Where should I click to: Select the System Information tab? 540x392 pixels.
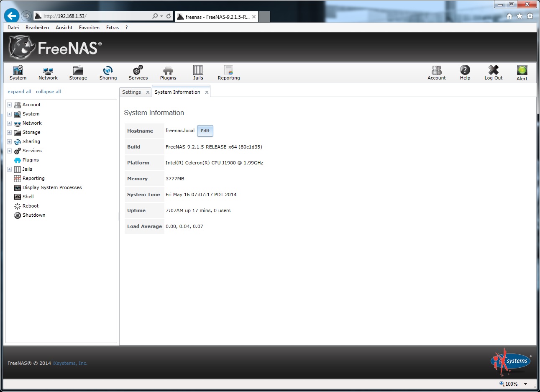(177, 92)
